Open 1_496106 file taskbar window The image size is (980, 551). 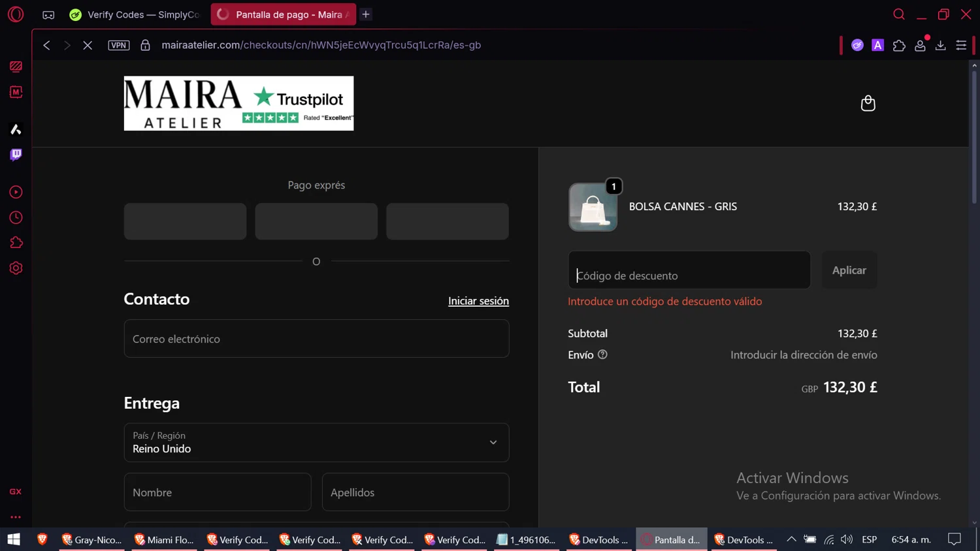(527, 539)
